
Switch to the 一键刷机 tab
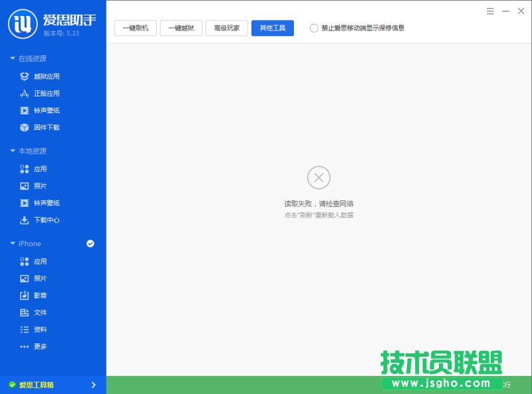(135, 28)
